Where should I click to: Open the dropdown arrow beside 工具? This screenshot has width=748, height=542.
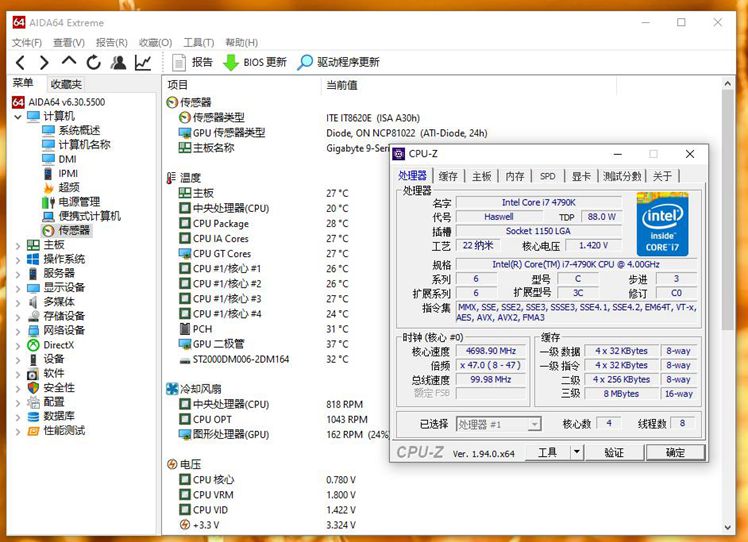pyautogui.click(x=577, y=452)
